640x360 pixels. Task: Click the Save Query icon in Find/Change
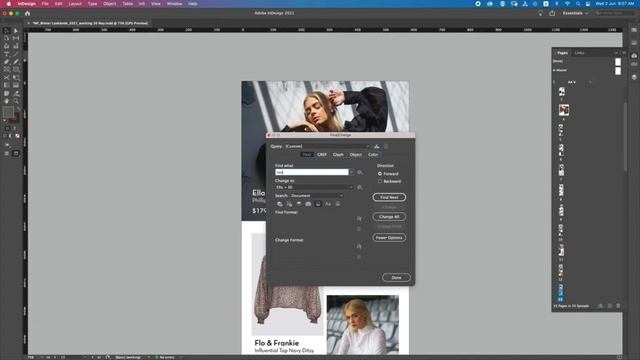tap(376, 146)
